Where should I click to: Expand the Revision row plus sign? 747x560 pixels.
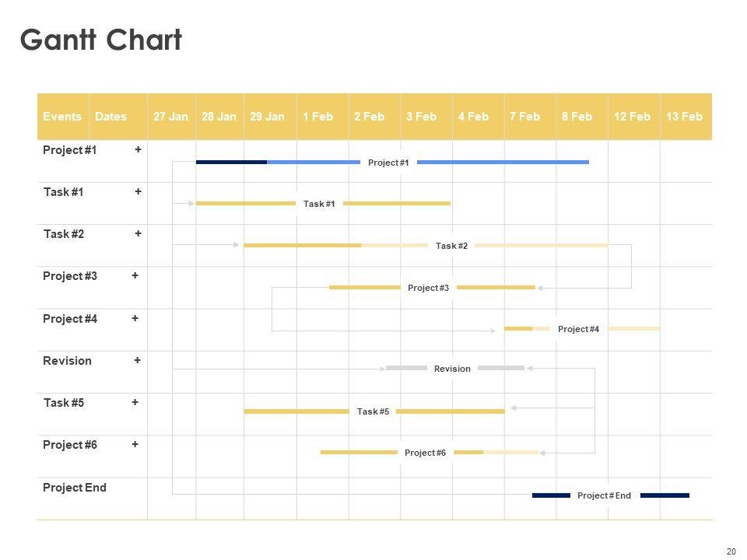137,360
